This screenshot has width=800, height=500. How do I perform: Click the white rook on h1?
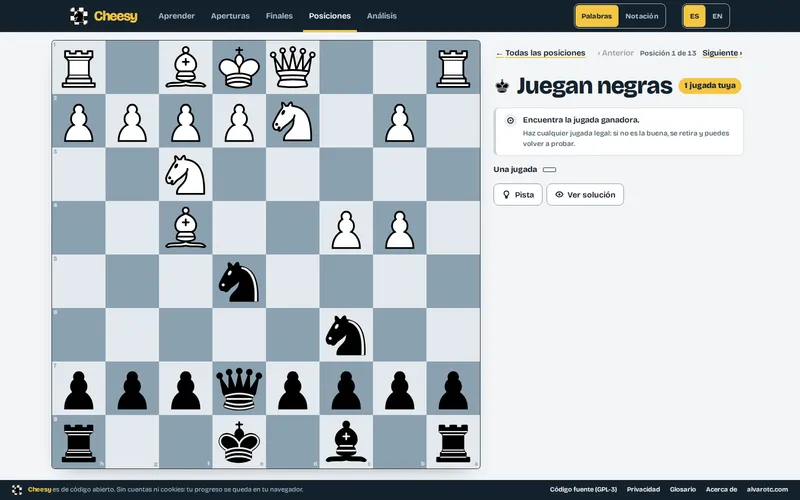[79, 67]
